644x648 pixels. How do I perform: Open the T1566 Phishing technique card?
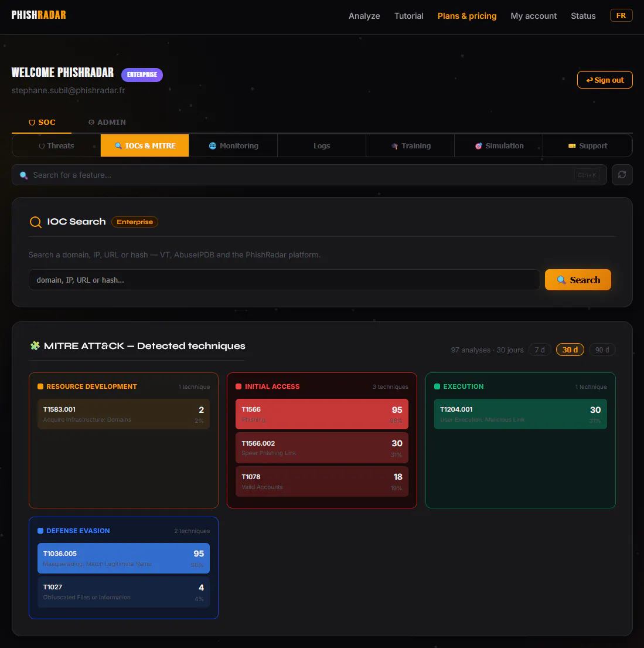pos(322,414)
